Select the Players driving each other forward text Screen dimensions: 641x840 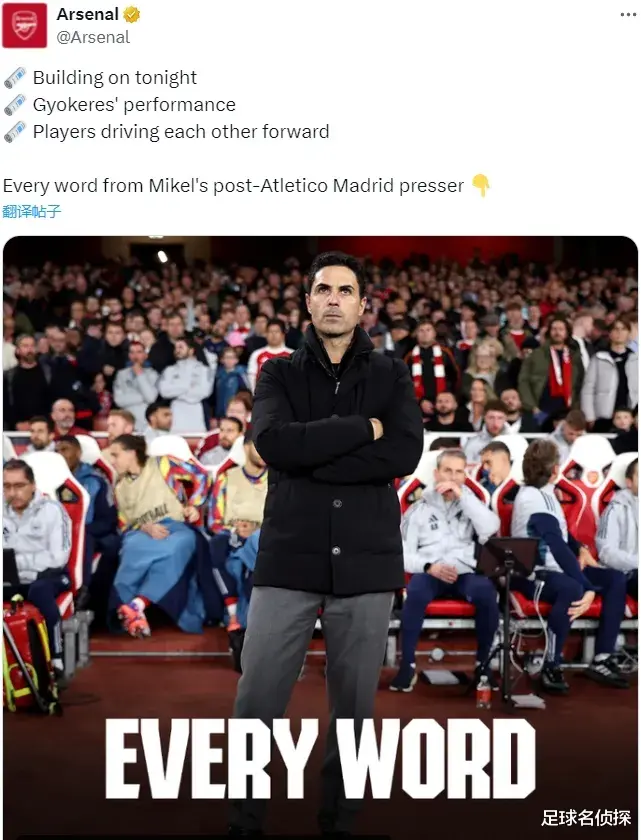click(x=181, y=132)
